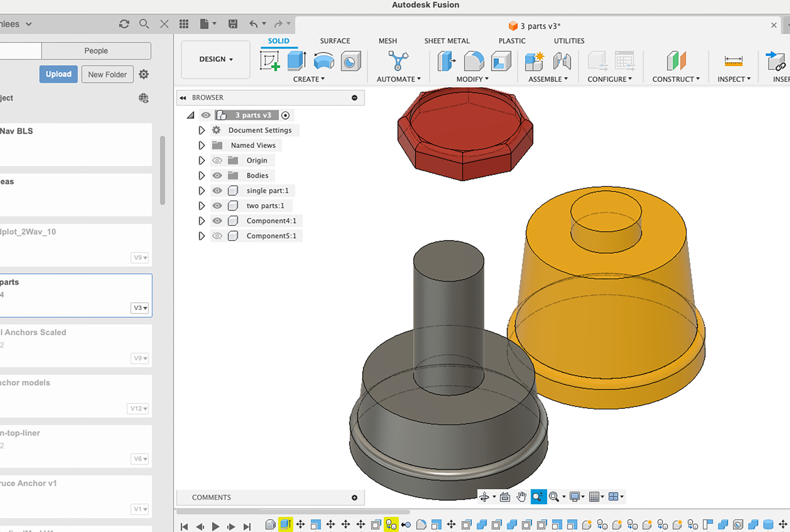The height and width of the screenshot is (532, 790).
Task: Click the Upload button
Action: (x=58, y=74)
